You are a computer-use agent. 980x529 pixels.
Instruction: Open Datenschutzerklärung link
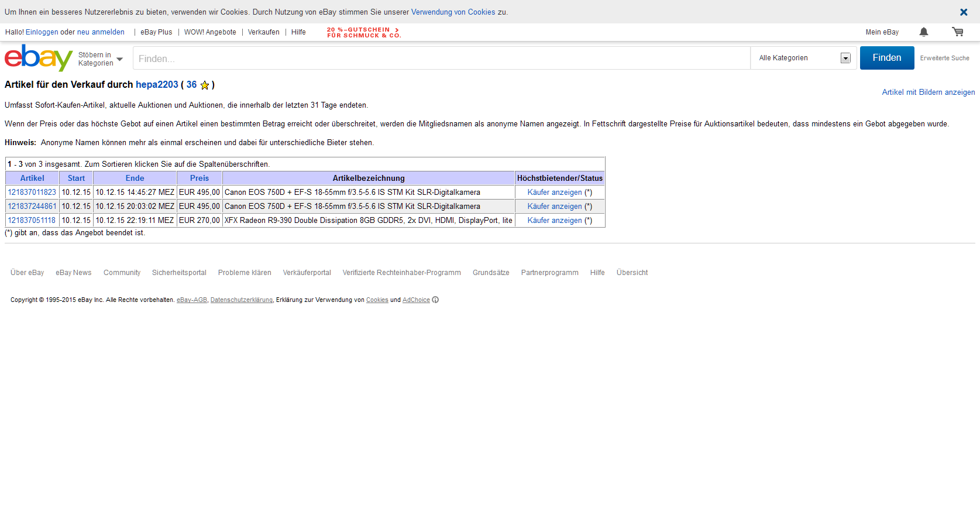click(x=242, y=300)
